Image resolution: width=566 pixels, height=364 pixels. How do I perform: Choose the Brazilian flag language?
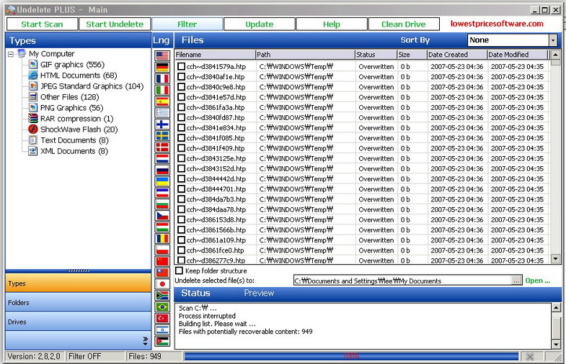162,307
